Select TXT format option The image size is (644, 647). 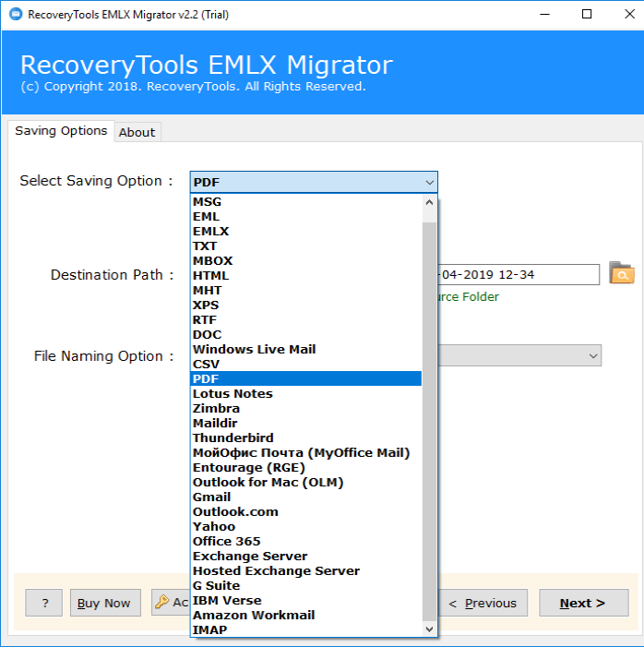coord(305,246)
